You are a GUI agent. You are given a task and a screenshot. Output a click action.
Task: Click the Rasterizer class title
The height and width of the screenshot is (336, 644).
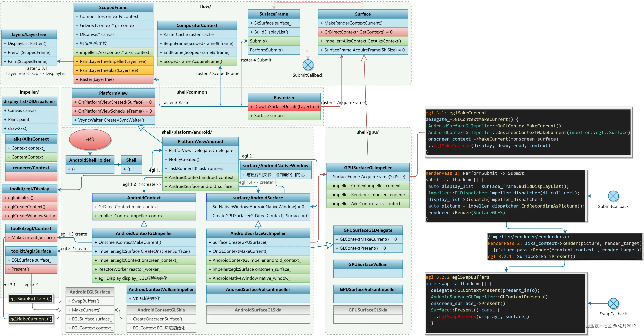point(284,98)
